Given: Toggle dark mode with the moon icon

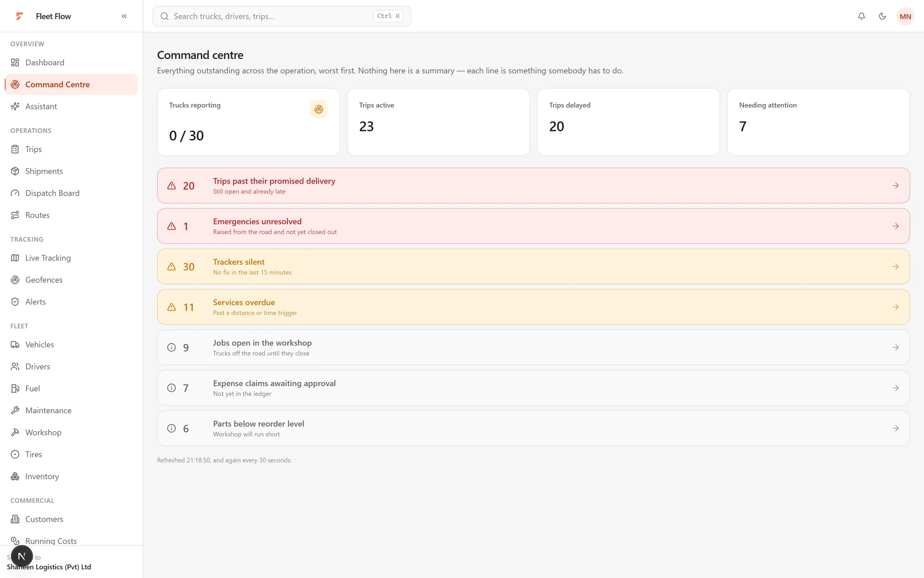Looking at the screenshot, I should [x=882, y=16].
